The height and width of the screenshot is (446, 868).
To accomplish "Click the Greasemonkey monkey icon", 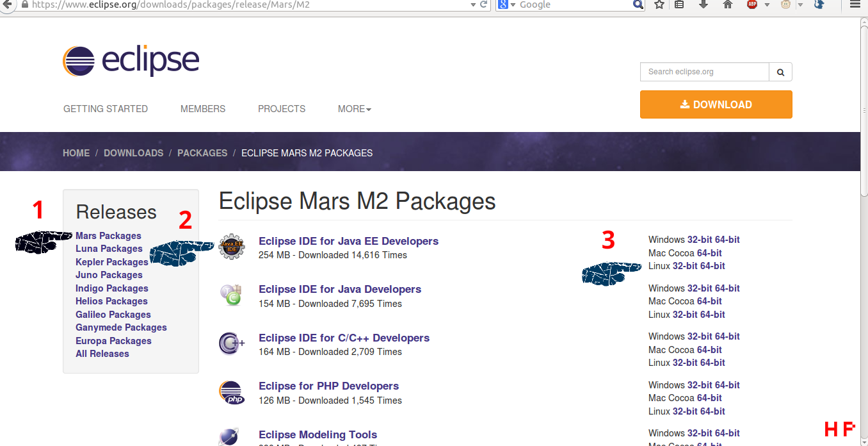I will (x=785, y=4).
